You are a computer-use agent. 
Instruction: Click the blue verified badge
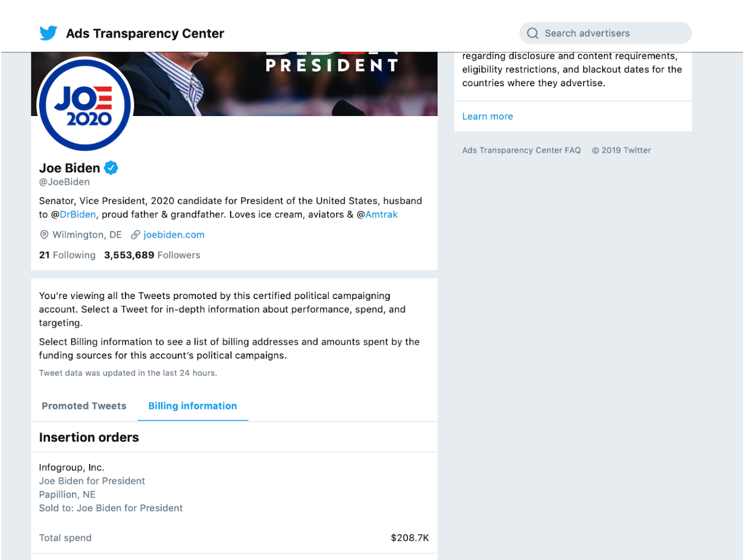pos(111,168)
